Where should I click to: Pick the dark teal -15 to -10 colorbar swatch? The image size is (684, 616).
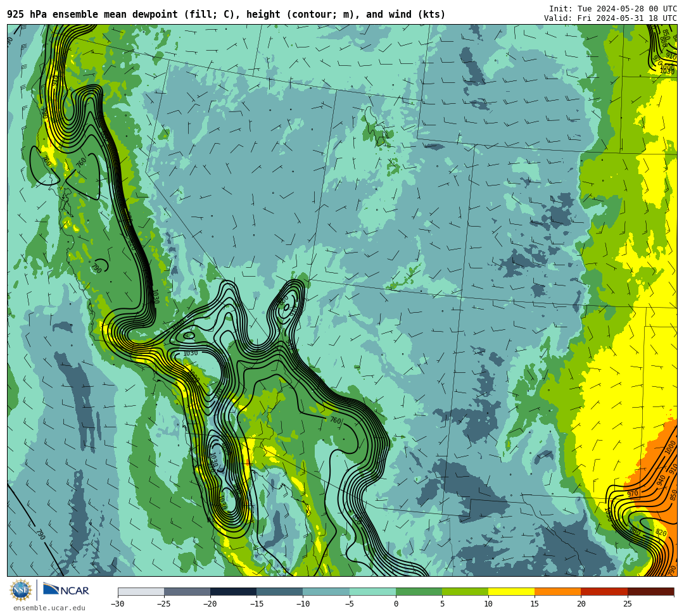(280, 591)
